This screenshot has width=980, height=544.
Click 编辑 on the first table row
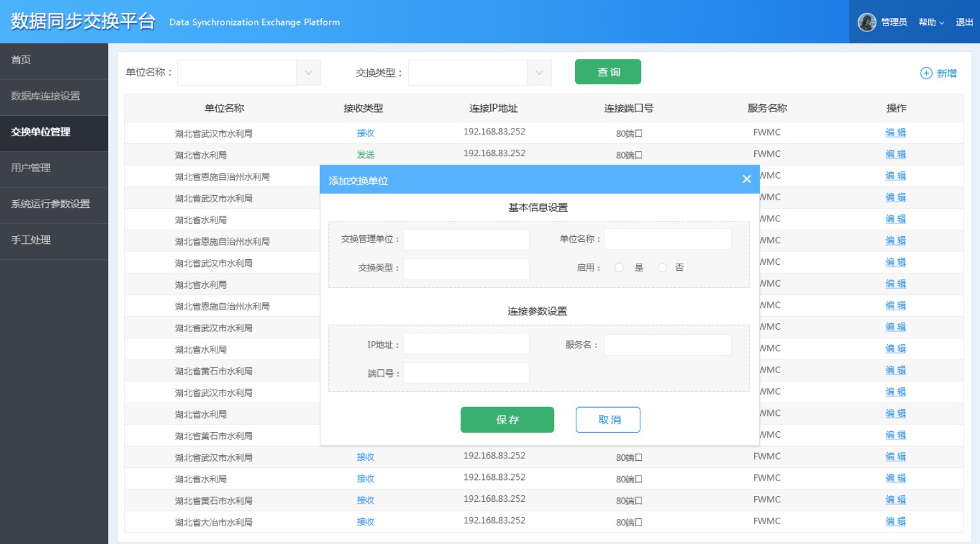[895, 133]
